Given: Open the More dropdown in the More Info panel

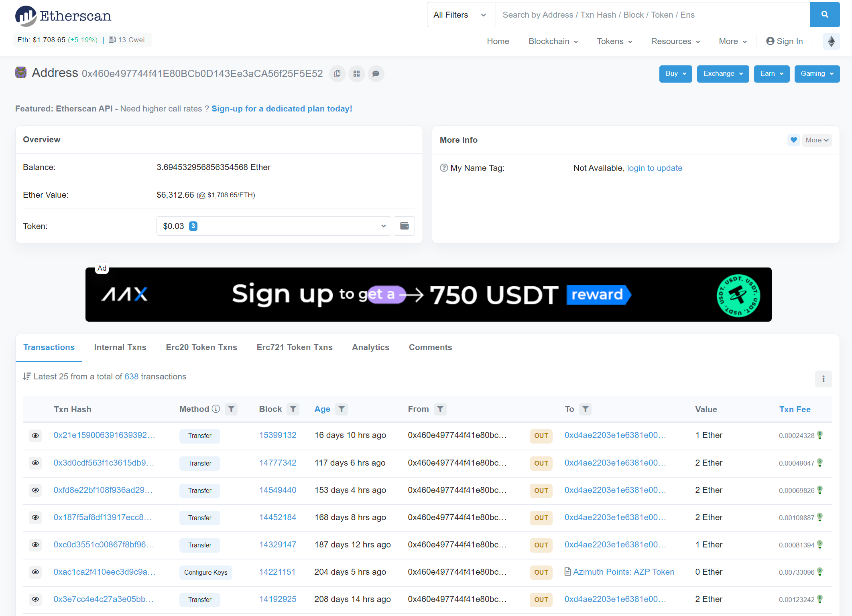Looking at the screenshot, I should point(817,140).
